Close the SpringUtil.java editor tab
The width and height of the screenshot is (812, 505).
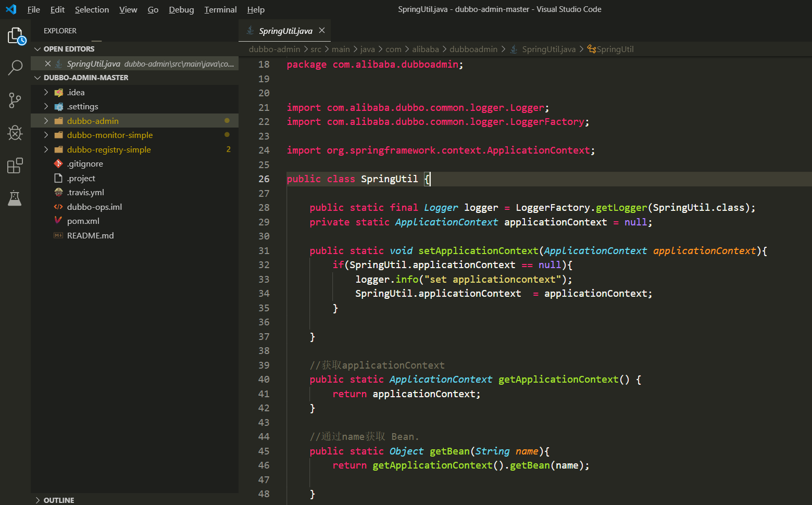pyautogui.click(x=322, y=31)
